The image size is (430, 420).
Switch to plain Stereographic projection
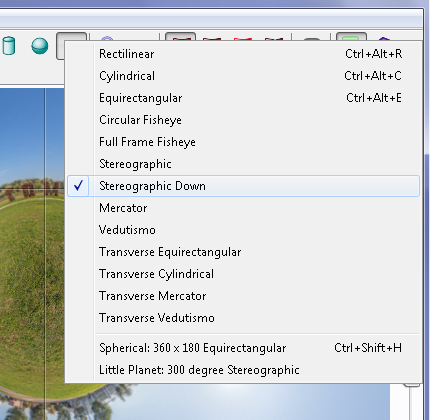(243, 164)
